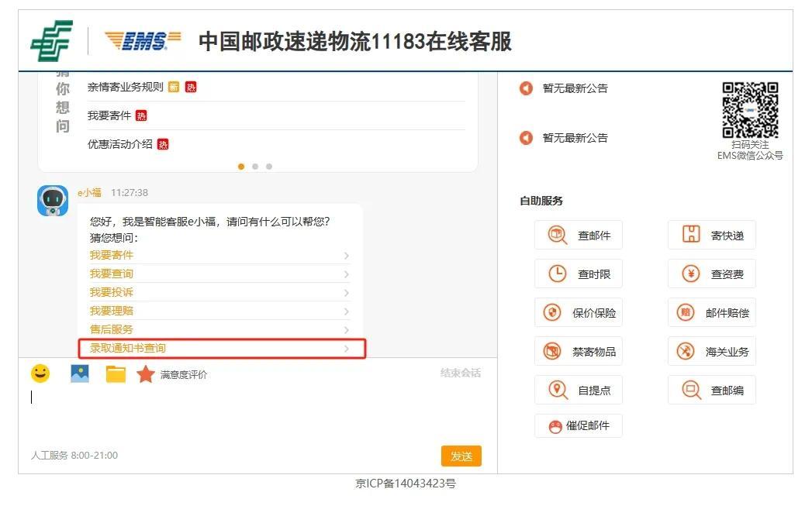Image resolution: width=812 pixels, height=506 pixels.
Task: Click the orange 发送 send button
Action: tap(461, 456)
